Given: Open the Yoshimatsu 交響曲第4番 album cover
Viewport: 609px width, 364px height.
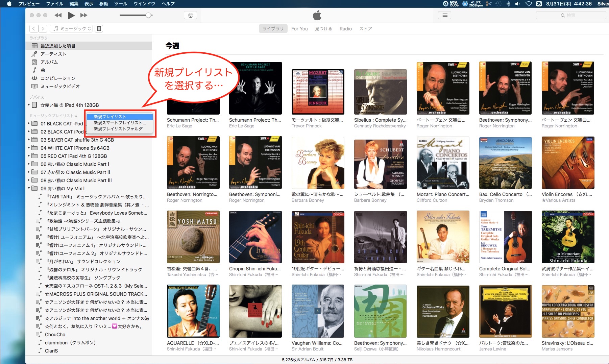Looking at the screenshot, I should point(193,237).
